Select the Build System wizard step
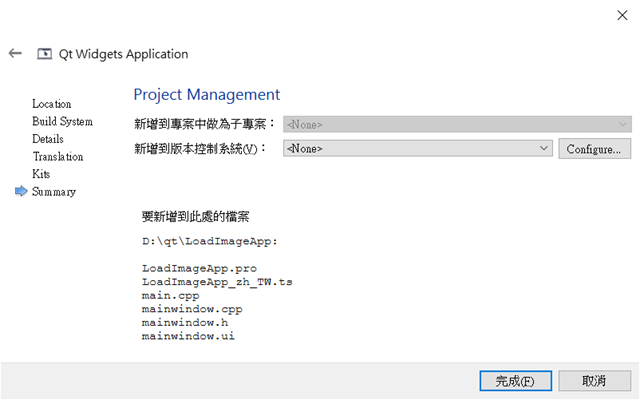The height and width of the screenshot is (400, 640). (x=62, y=122)
